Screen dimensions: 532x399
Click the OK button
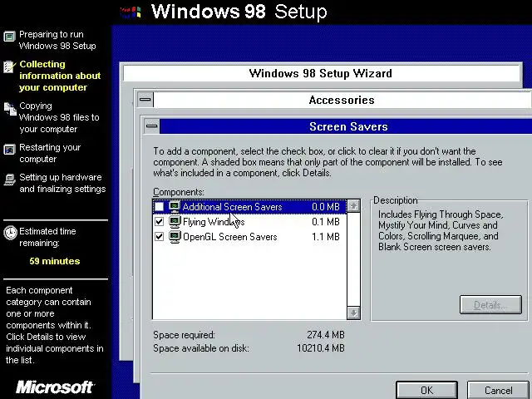[426, 390]
